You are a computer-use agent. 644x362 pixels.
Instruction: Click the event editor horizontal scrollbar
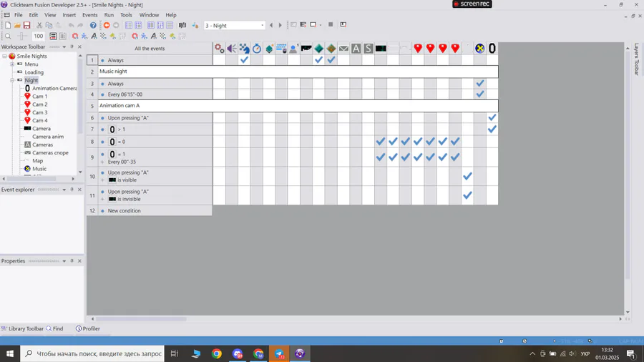click(141, 318)
